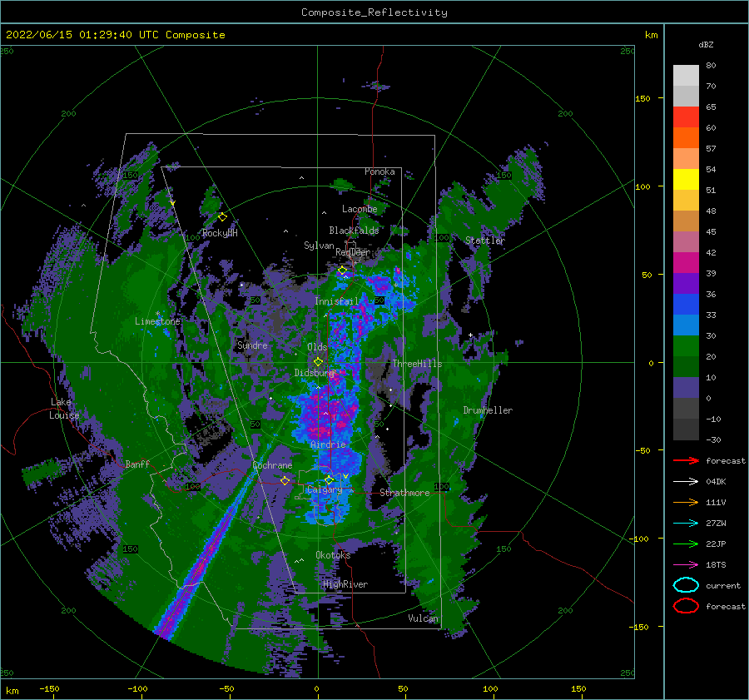This screenshot has width=749, height=700.
Task: Click the Sylvan town label
Action: 319,246
